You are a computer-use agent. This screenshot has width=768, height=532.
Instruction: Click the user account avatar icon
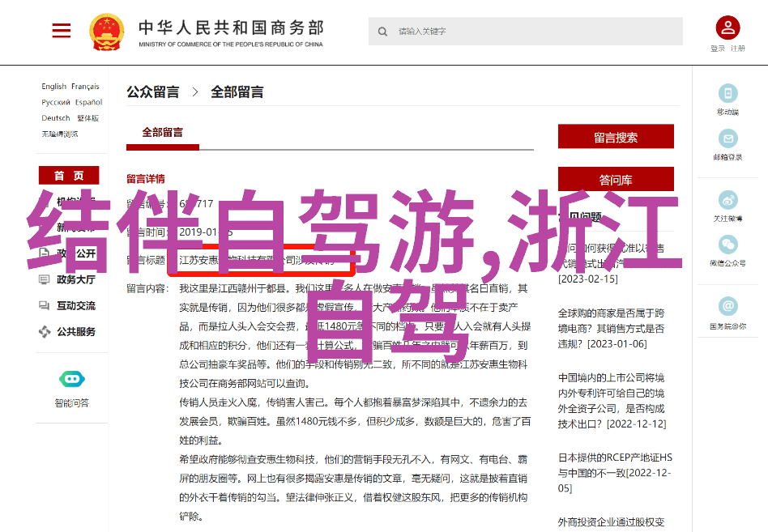point(727,28)
